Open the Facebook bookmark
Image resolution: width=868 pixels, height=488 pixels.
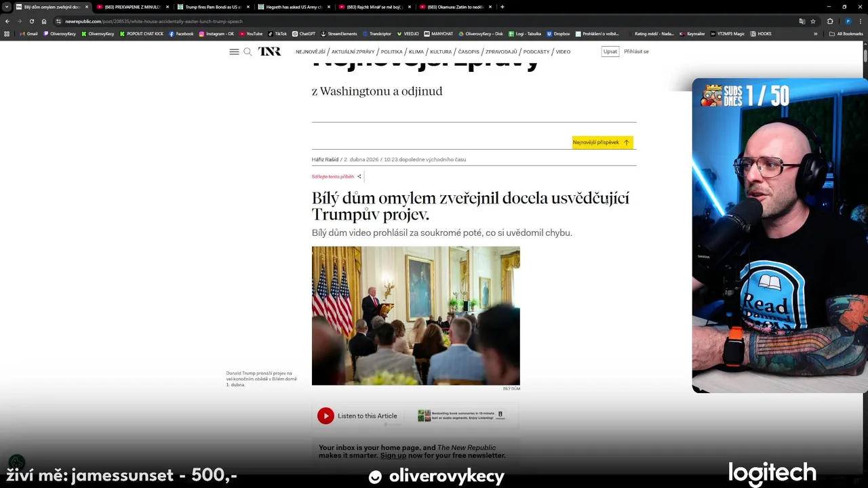[181, 33]
